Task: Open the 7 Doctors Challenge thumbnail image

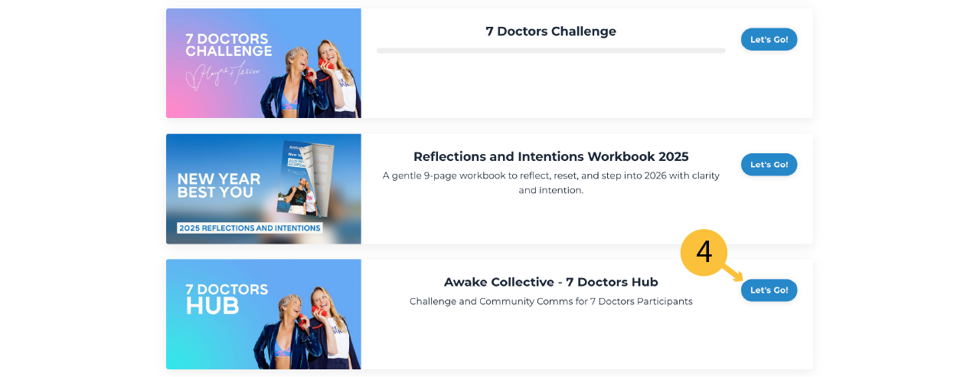Action: click(263, 63)
